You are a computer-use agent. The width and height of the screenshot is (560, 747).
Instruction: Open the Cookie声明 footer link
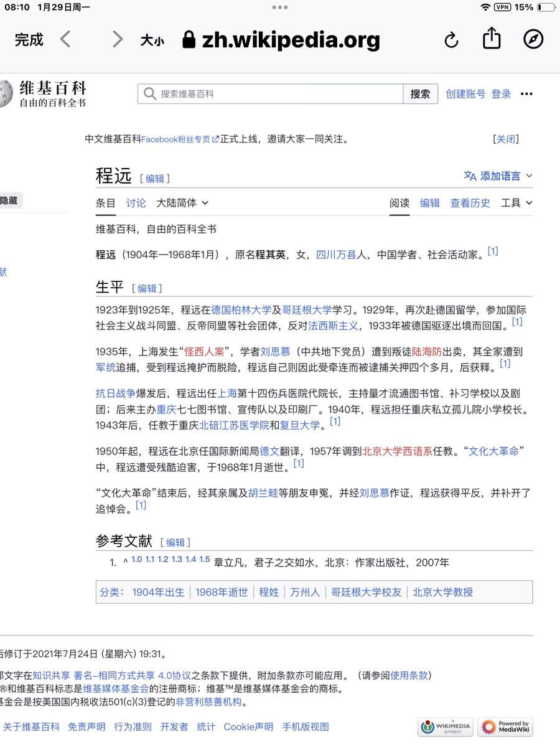click(248, 726)
